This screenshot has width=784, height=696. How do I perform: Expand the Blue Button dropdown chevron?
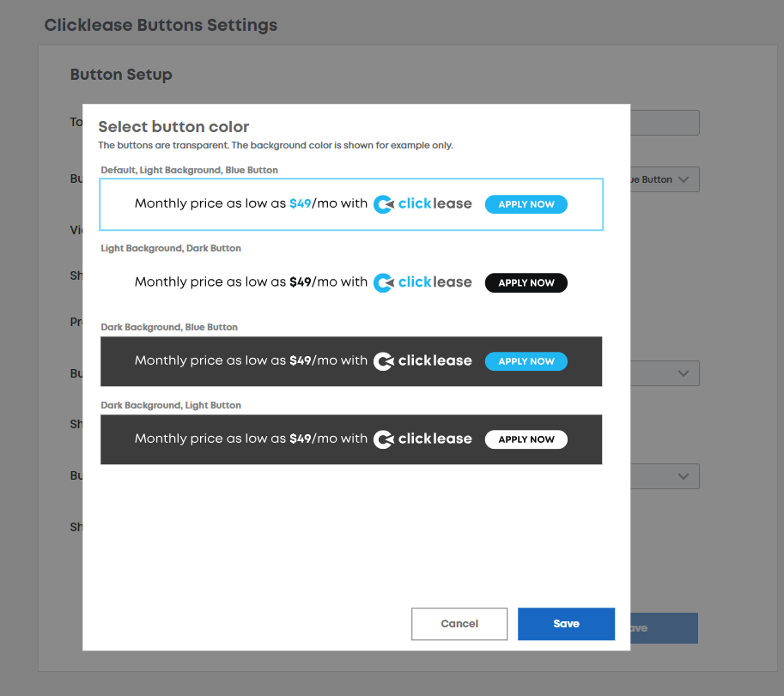[683, 179]
